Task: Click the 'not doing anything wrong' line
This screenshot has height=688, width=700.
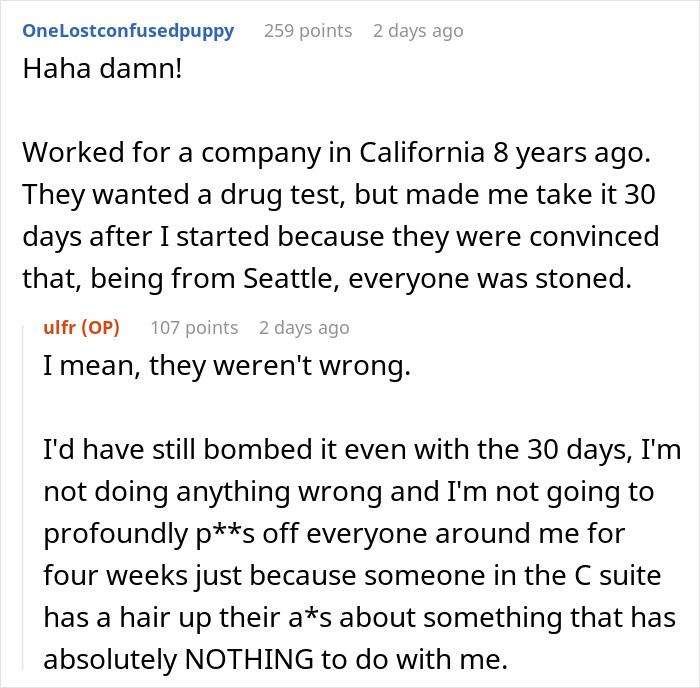Action: pos(349,492)
